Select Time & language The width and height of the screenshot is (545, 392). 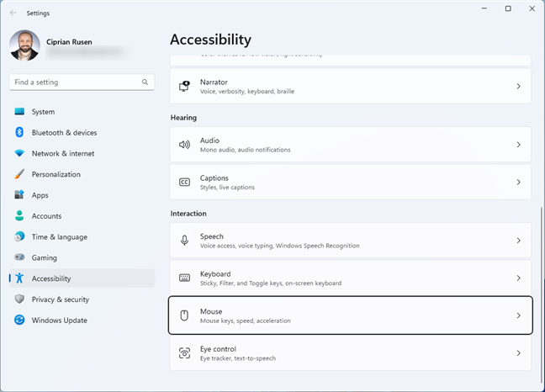(82, 236)
